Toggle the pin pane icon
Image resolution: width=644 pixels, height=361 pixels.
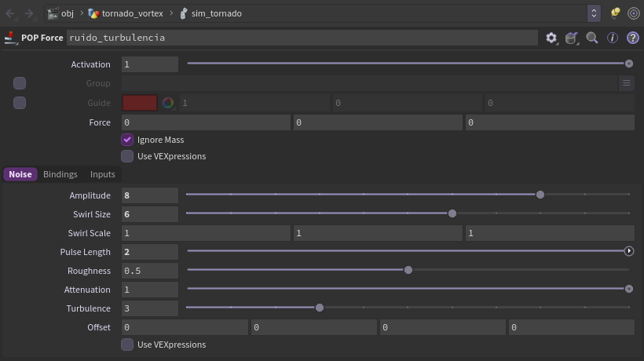tap(615, 13)
